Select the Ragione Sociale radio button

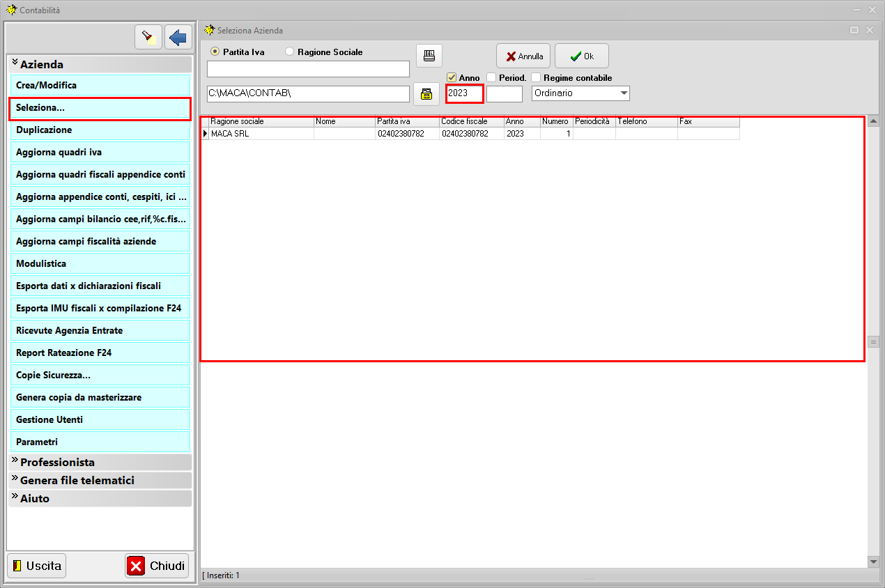pos(289,52)
